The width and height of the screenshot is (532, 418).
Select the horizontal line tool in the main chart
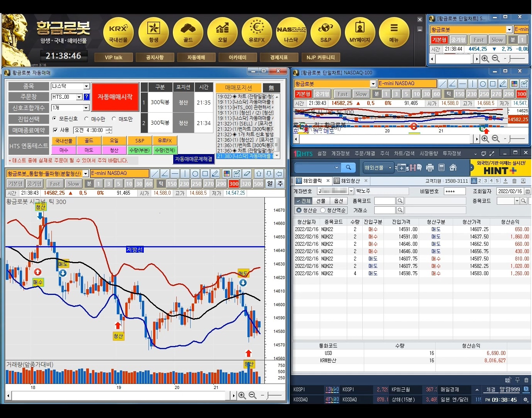175,173
